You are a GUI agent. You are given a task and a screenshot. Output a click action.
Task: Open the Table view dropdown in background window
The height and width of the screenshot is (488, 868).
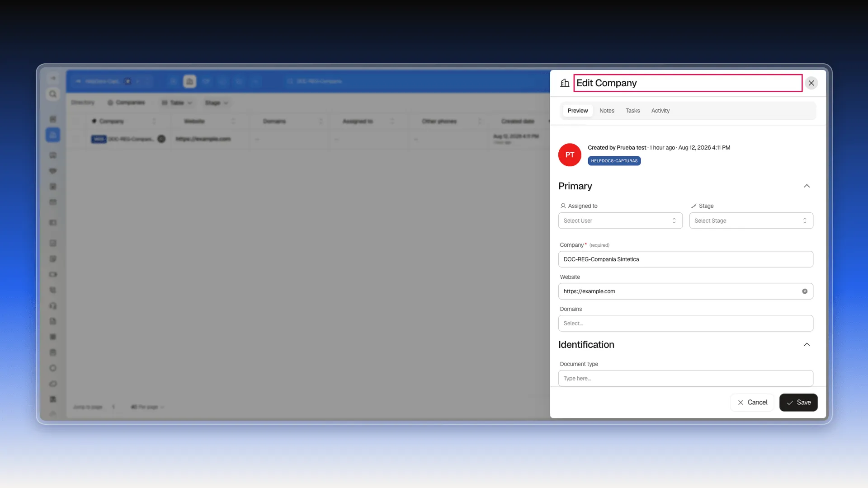177,103
